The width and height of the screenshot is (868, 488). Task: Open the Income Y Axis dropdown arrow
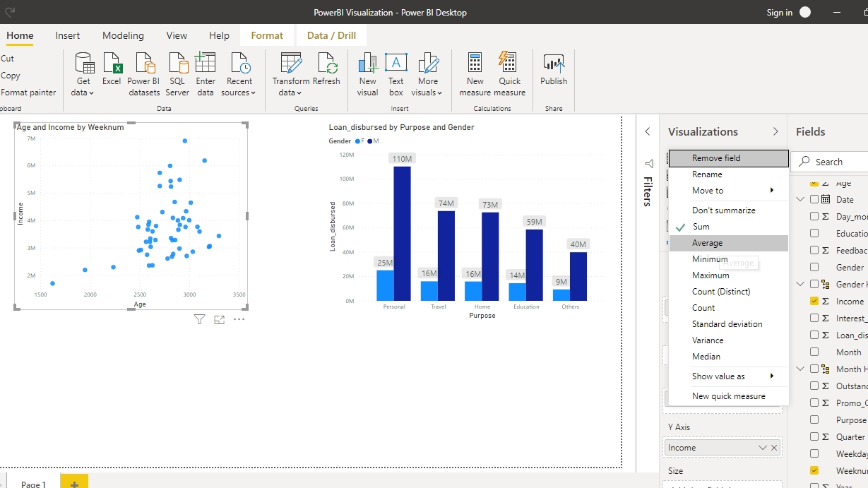click(x=762, y=448)
